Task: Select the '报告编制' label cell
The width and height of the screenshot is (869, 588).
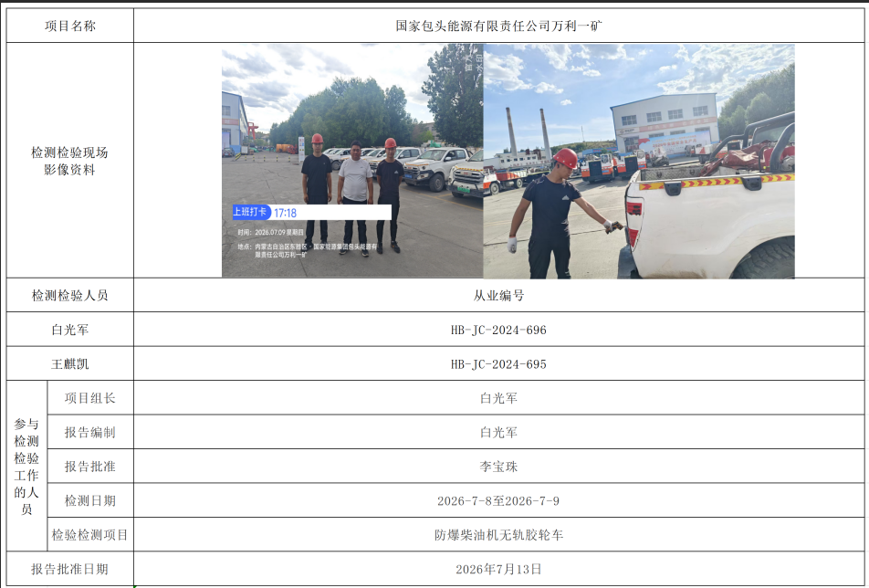Action: pos(90,432)
